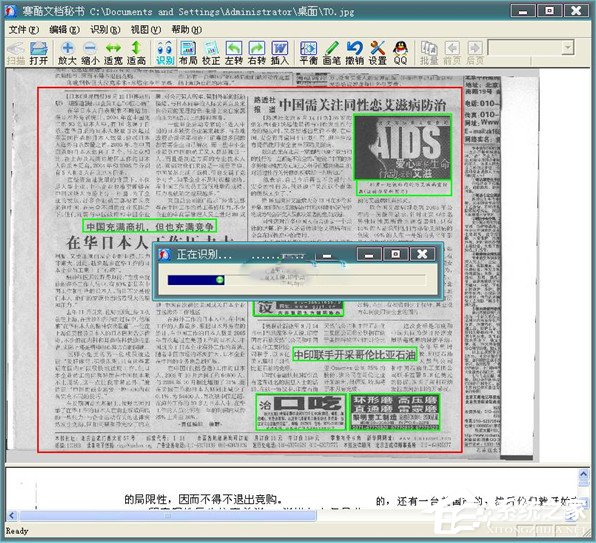Click the blue recognition progress bar
Image resolution: width=596 pixels, height=543 pixels.
[x=196, y=280]
